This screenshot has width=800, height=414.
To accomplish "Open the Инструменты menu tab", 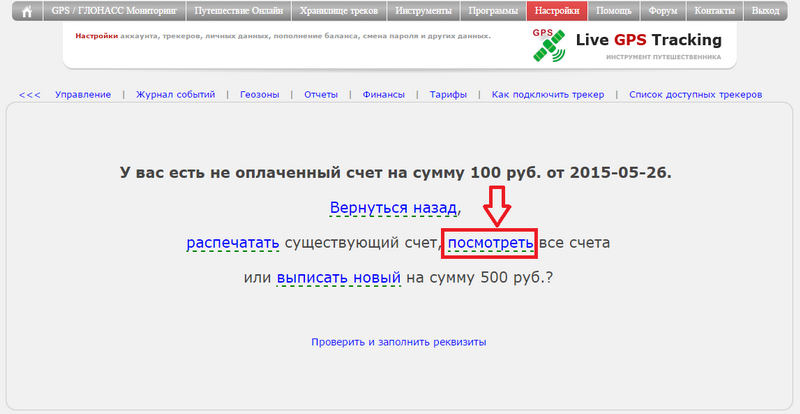I will [423, 12].
